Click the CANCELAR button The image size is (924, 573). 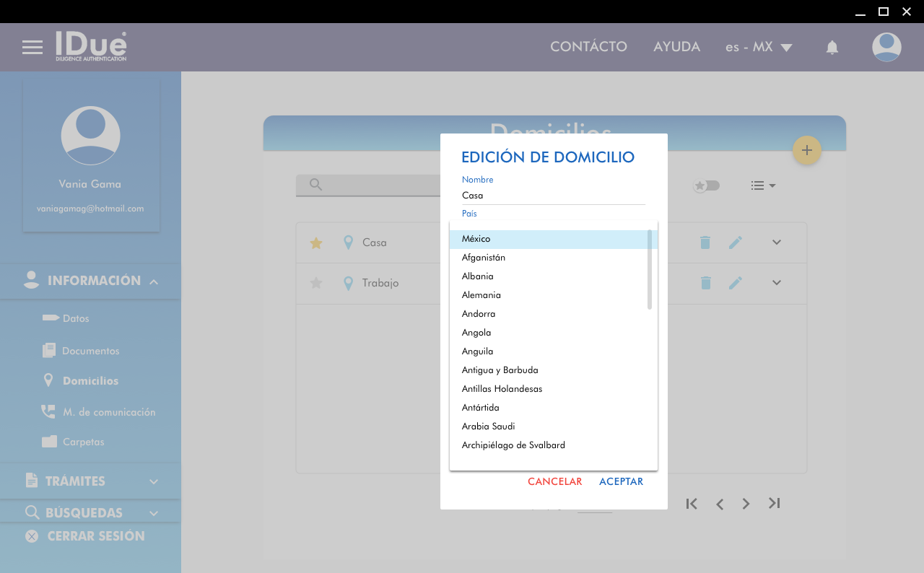554,481
